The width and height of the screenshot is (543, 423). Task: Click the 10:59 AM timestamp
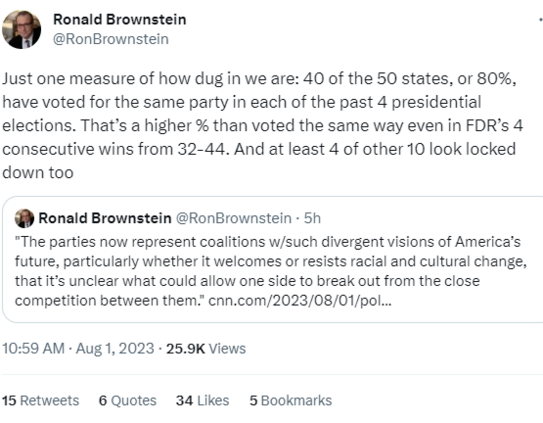34,348
